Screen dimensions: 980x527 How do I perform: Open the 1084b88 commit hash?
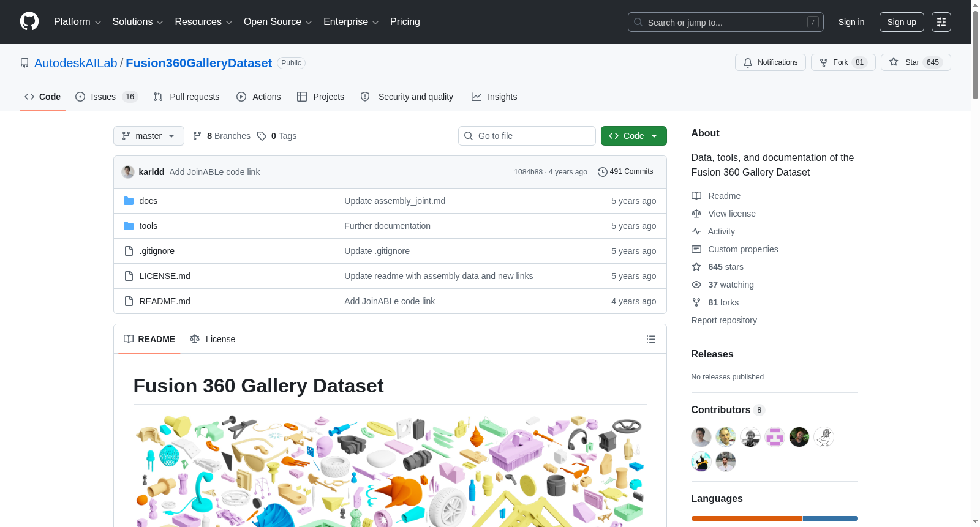(528, 172)
